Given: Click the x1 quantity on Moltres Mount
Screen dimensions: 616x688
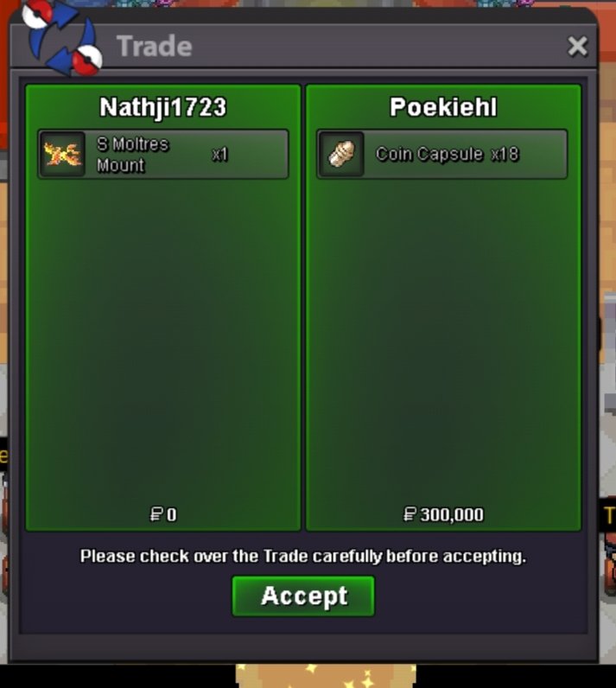Looking at the screenshot, I should tap(219, 155).
